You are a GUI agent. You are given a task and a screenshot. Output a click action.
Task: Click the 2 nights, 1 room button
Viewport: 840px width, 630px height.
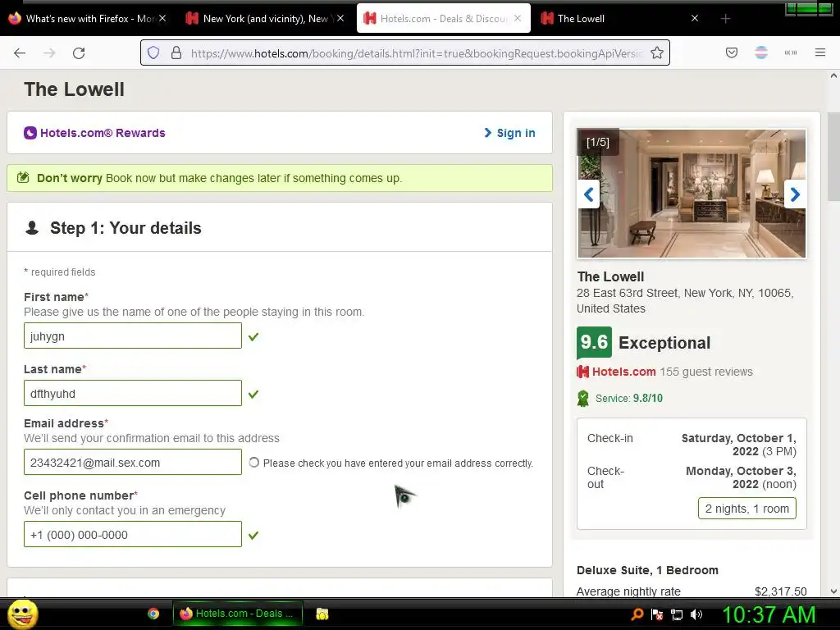(746, 509)
